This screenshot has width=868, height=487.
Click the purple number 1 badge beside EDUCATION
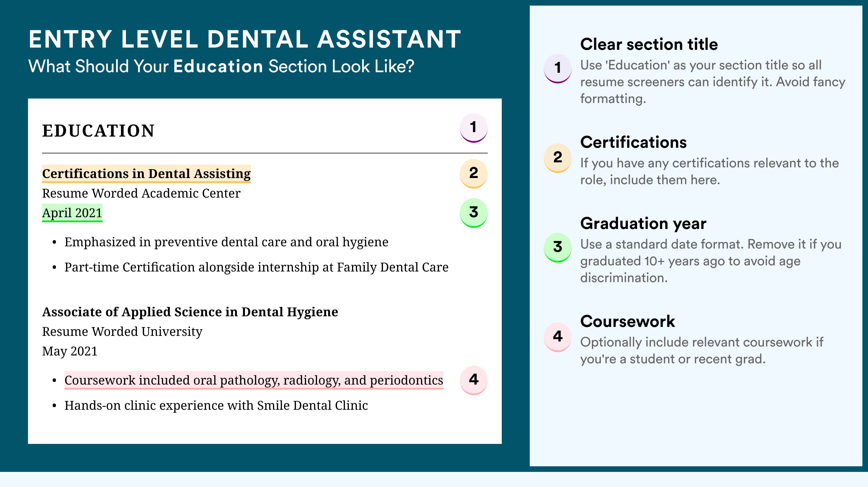click(x=473, y=128)
